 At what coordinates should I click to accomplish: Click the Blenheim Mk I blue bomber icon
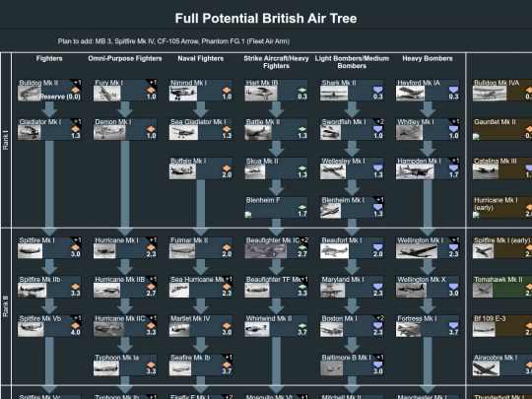(377, 207)
